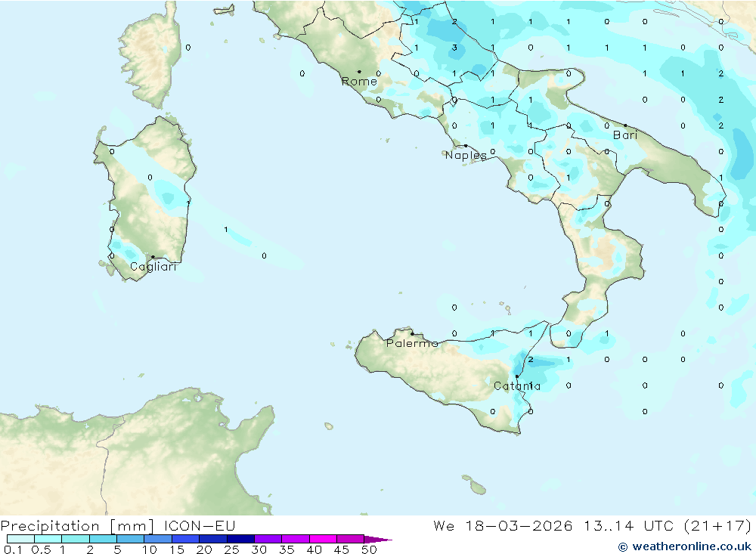Viewport: 756px width, 554px height.
Task: Click the Precipitation [mm] title text
Action: click(x=77, y=526)
